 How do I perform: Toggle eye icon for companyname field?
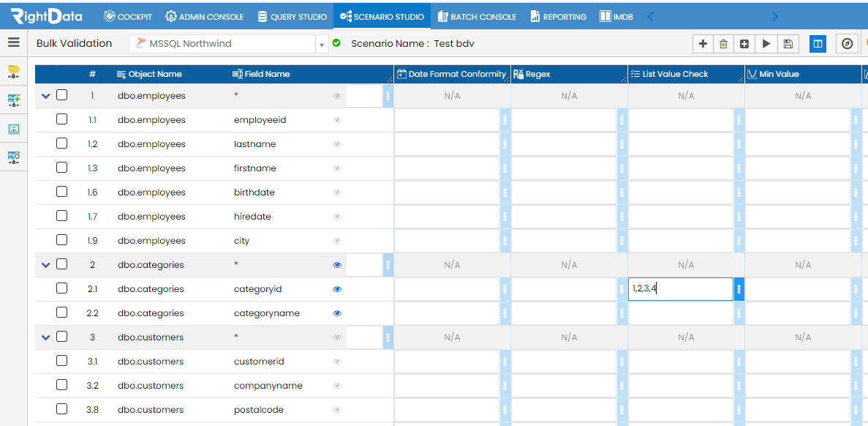[337, 386]
